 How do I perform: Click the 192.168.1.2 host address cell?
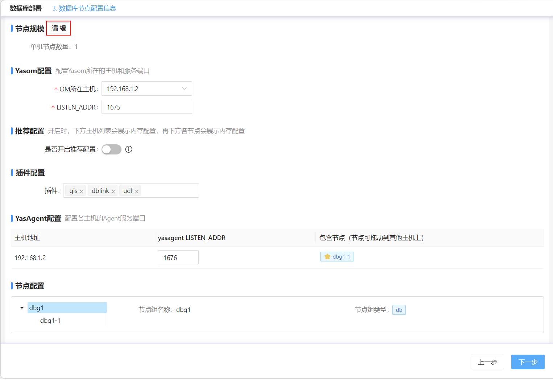[30, 258]
